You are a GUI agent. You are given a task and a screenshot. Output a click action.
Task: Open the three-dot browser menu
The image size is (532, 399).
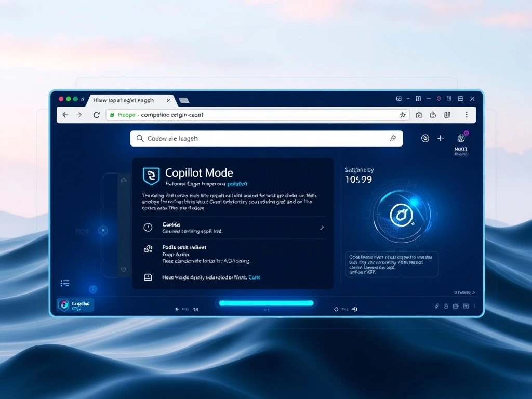tap(467, 115)
